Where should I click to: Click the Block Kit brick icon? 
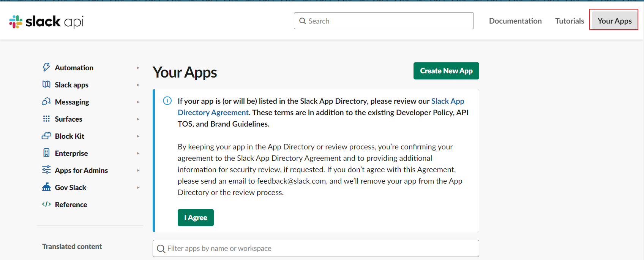click(46, 136)
